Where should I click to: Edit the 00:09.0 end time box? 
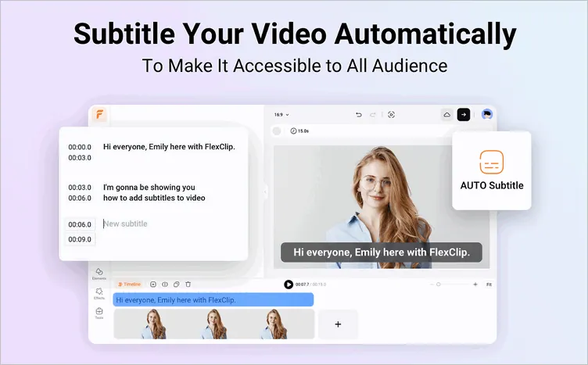point(80,239)
